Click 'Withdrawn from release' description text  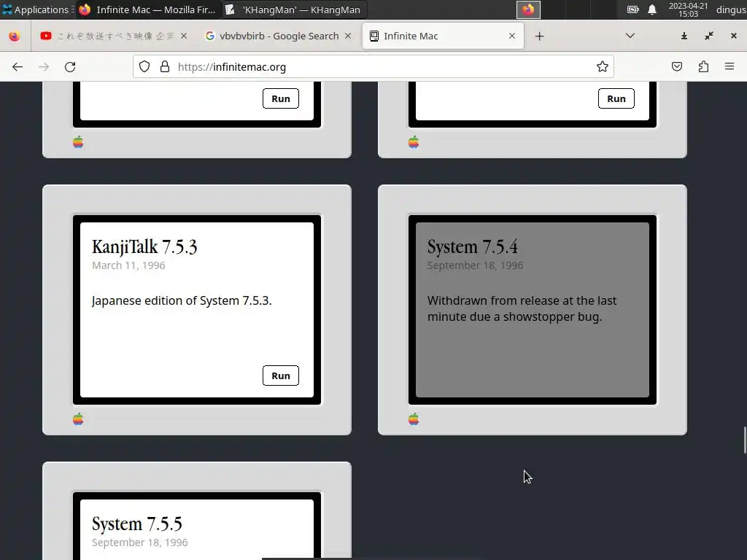click(x=522, y=308)
